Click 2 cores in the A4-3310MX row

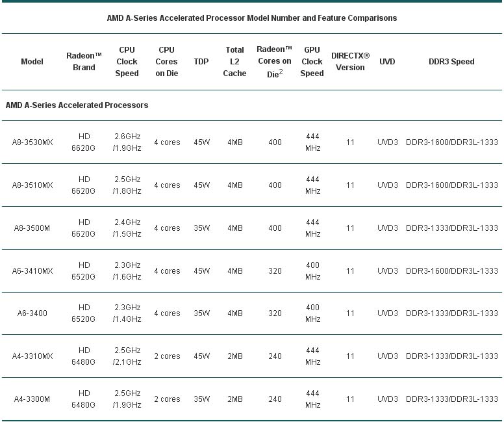click(x=167, y=356)
